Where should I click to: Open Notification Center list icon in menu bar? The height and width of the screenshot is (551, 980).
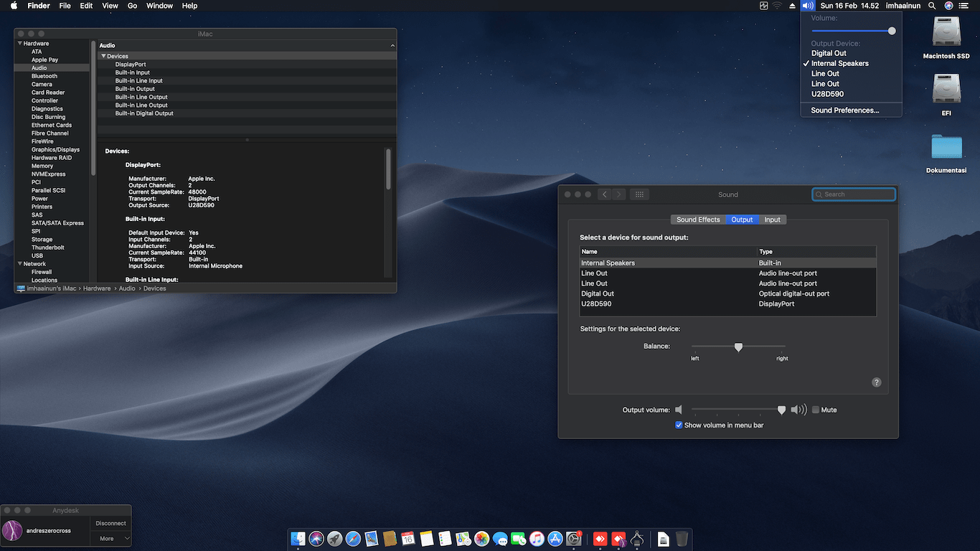(x=963, y=6)
